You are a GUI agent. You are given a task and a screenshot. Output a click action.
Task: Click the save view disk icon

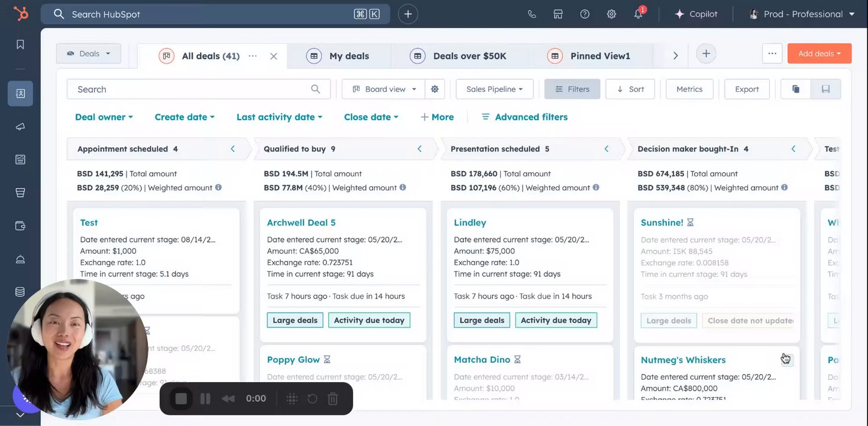[826, 89]
